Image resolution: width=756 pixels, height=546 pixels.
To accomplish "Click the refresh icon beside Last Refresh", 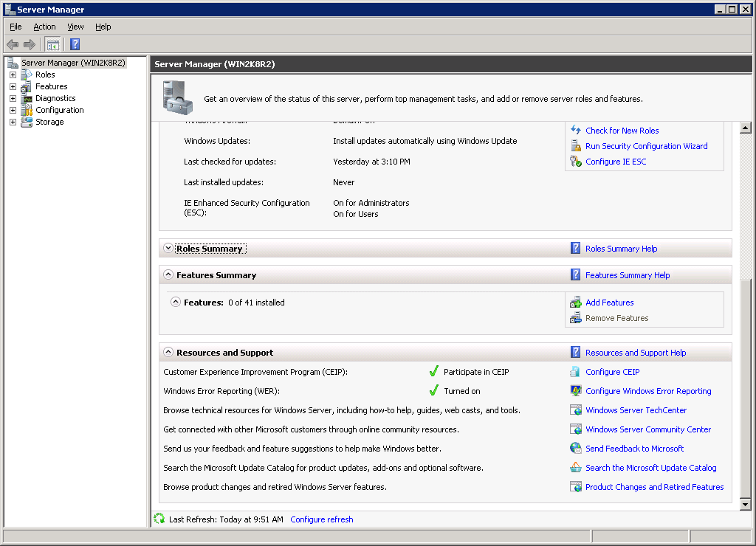I will 157,519.
